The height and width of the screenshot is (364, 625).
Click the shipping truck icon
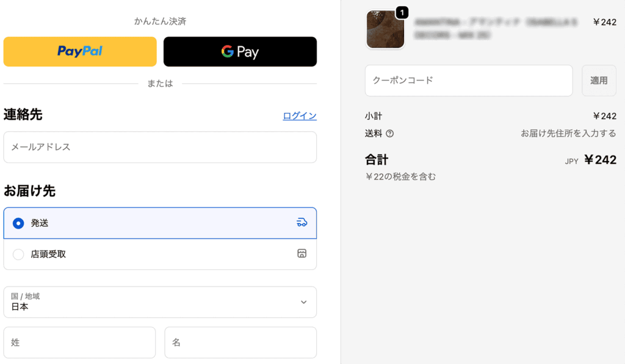[302, 223]
